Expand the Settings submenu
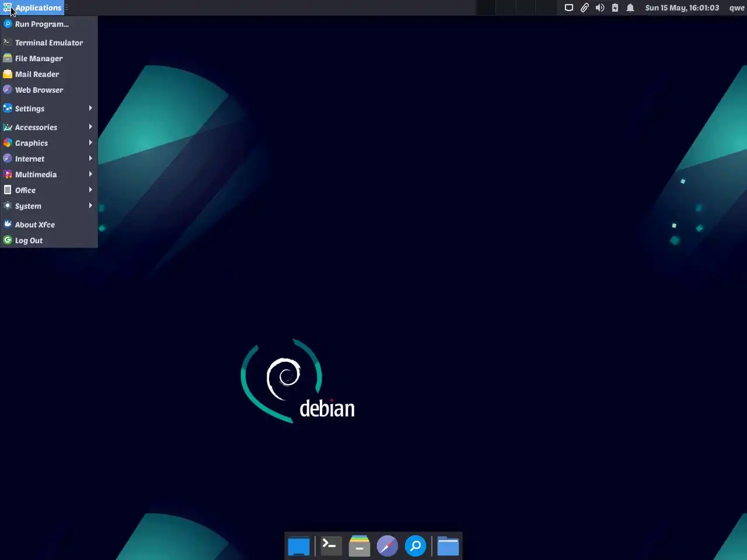Image resolution: width=747 pixels, height=560 pixels. [49, 108]
